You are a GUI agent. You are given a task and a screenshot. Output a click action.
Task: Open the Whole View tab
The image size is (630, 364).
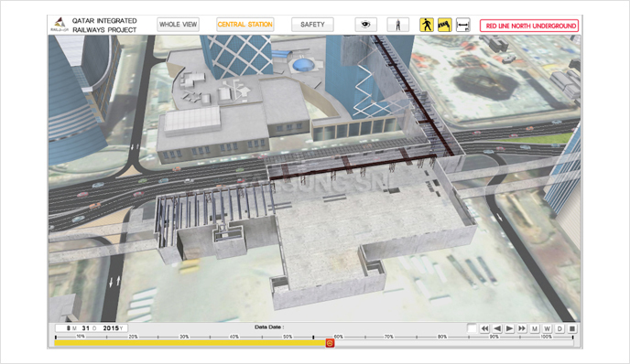point(178,25)
